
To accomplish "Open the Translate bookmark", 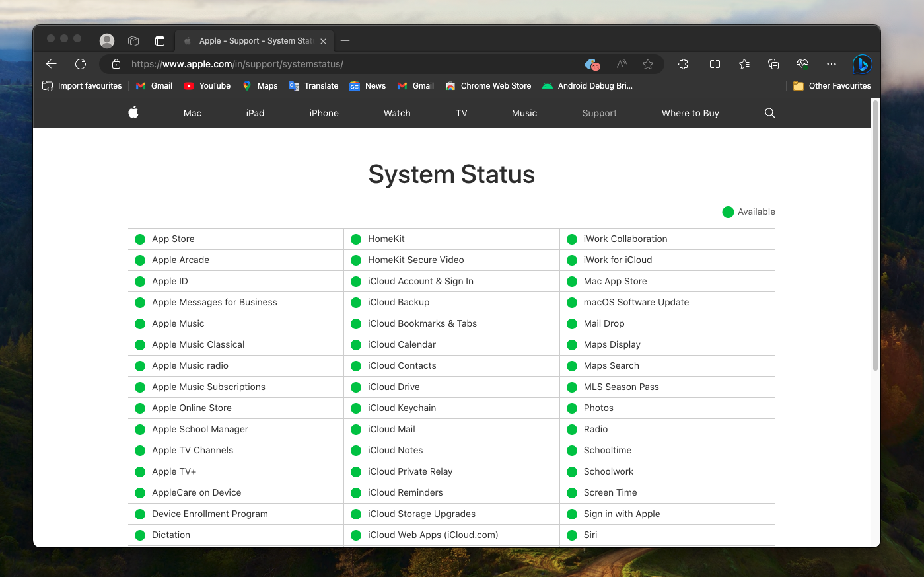I will [x=314, y=86].
